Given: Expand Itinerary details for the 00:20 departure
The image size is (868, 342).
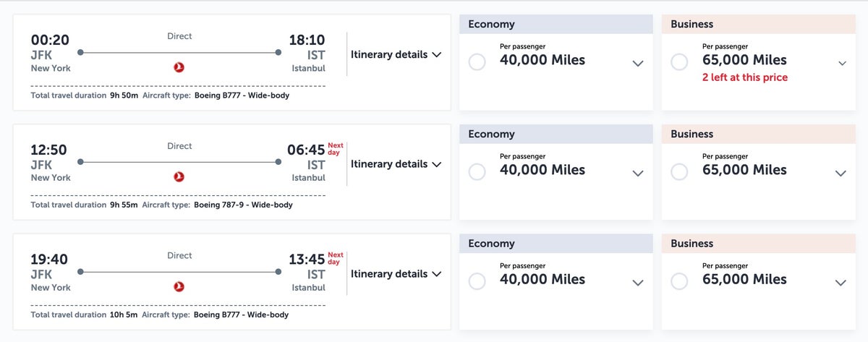Looking at the screenshot, I should [x=396, y=54].
